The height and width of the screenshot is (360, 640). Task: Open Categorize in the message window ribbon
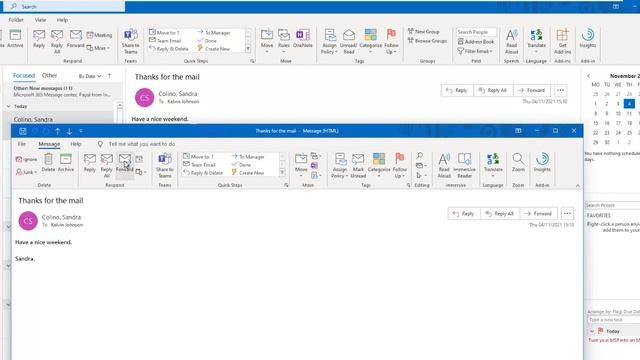click(x=379, y=165)
